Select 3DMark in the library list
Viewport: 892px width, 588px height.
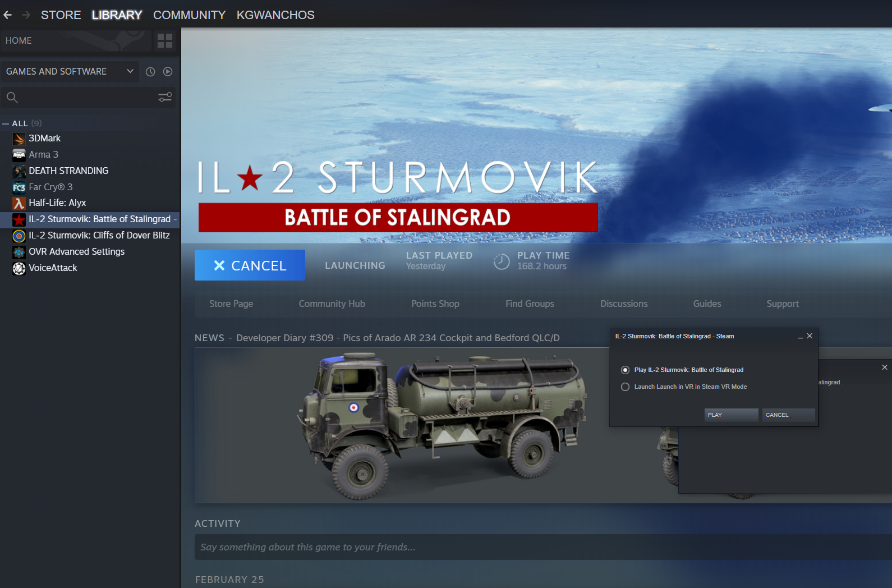click(x=45, y=139)
